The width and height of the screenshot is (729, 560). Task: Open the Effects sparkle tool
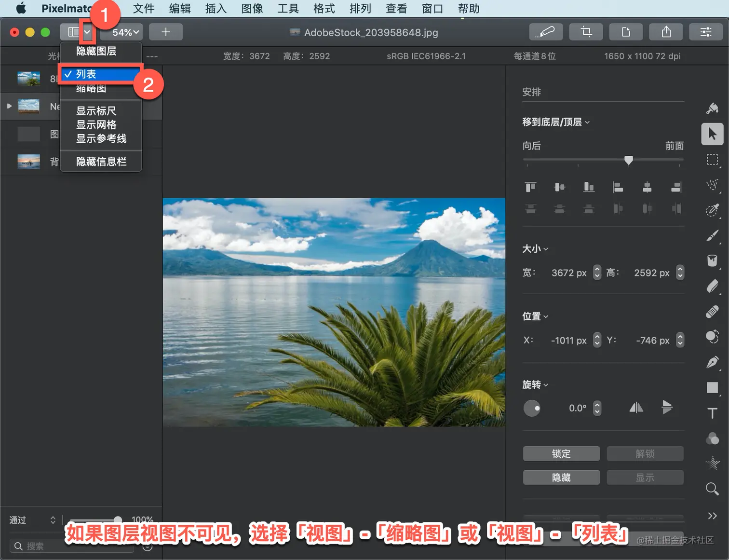pos(712,464)
